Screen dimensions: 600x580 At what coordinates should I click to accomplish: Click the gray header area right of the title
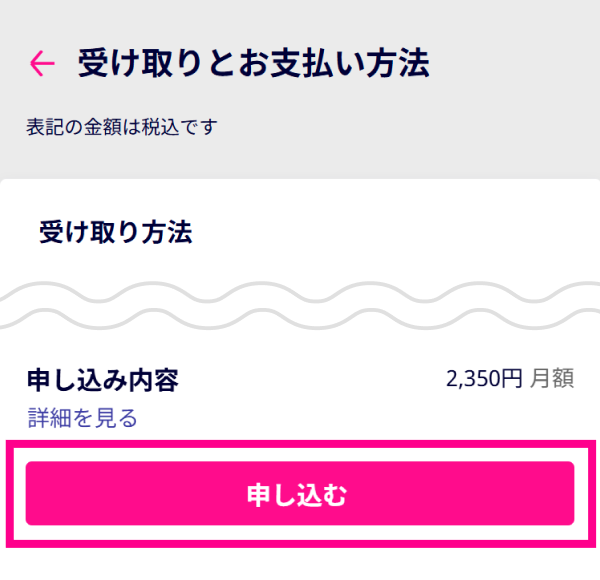[x=510, y=64]
